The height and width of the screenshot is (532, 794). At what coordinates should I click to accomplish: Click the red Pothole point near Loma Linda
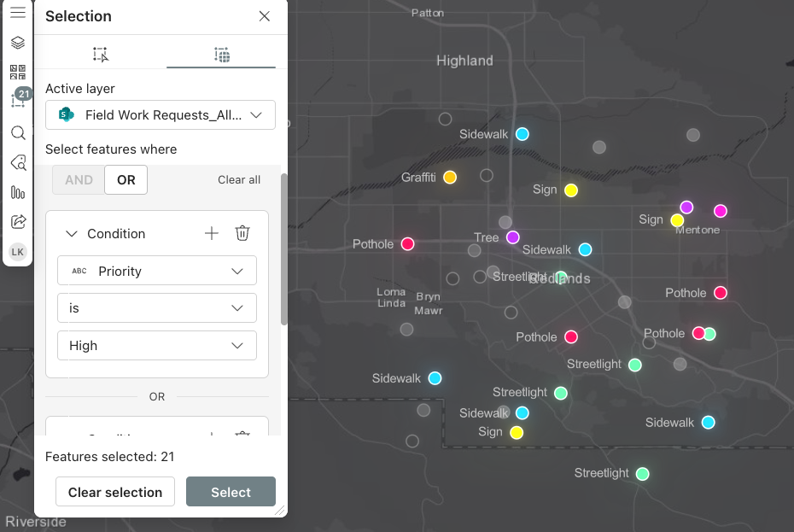click(407, 244)
